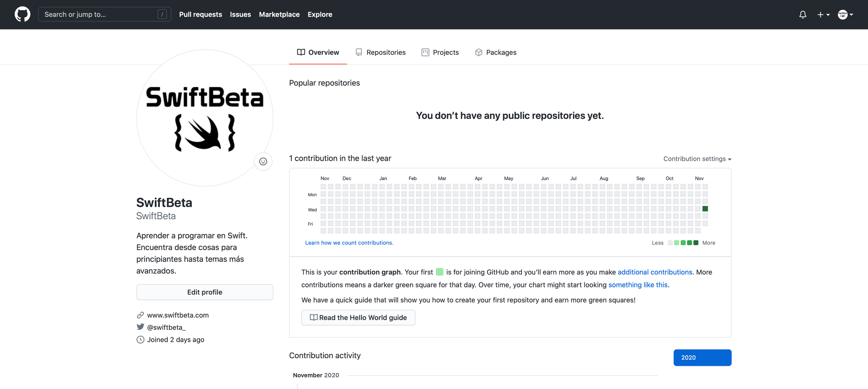Click the book icon on the Overview tab

click(301, 52)
